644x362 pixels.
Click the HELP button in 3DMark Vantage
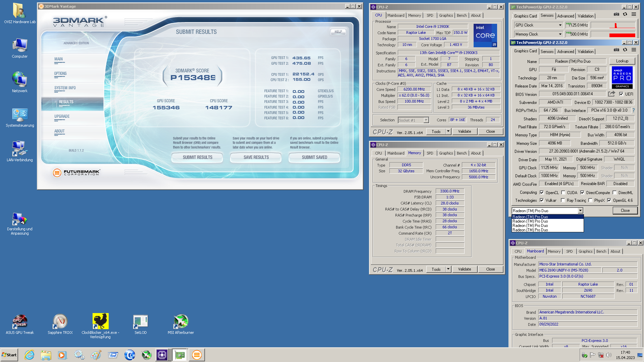tap(338, 32)
